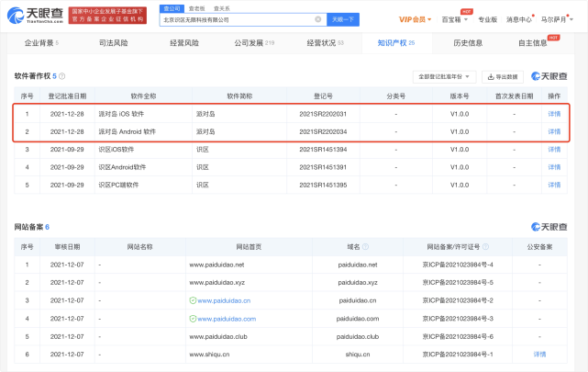Viewport: 588px width, 372px height.
Task: Click the 网站备案 section heading
Action: click(28, 227)
